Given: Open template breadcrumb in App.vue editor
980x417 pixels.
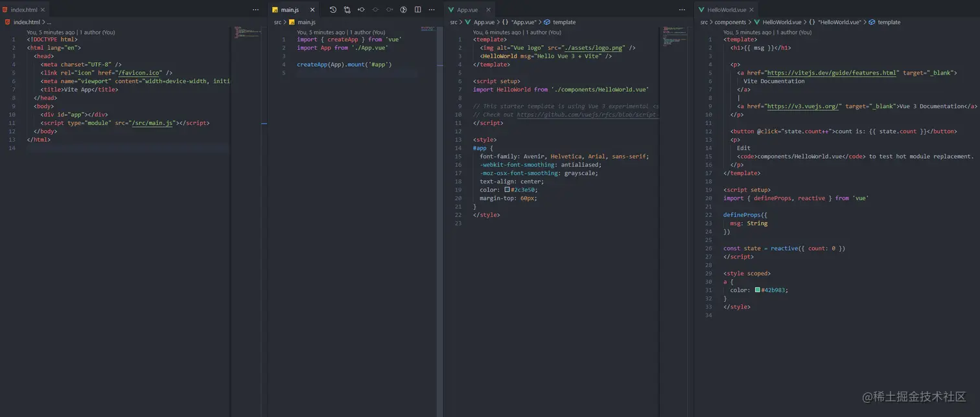Looking at the screenshot, I should click(559, 22).
